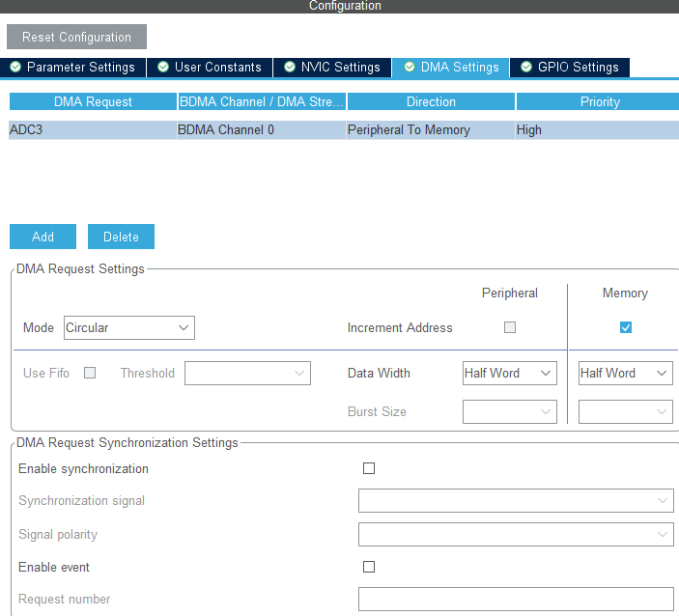Click the green check icon on User Constants
The height and width of the screenshot is (616, 679).
pos(163,67)
